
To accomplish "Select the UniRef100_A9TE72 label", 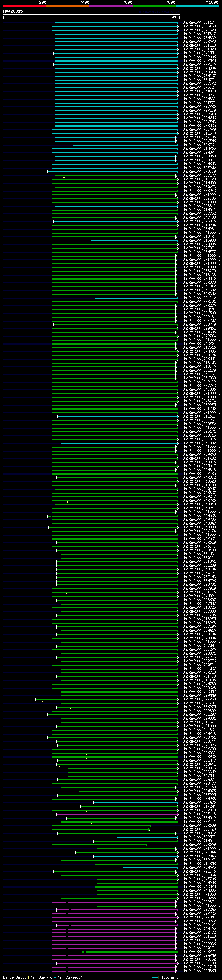I will click(x=199, y=103).
